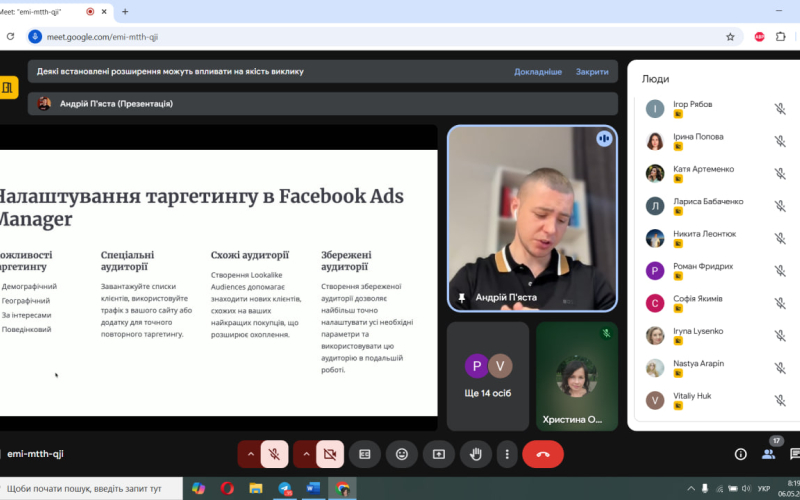The image size is (800, 500).
Task: Open the Ще 14 осіб tile
Action: coord(488,376)
